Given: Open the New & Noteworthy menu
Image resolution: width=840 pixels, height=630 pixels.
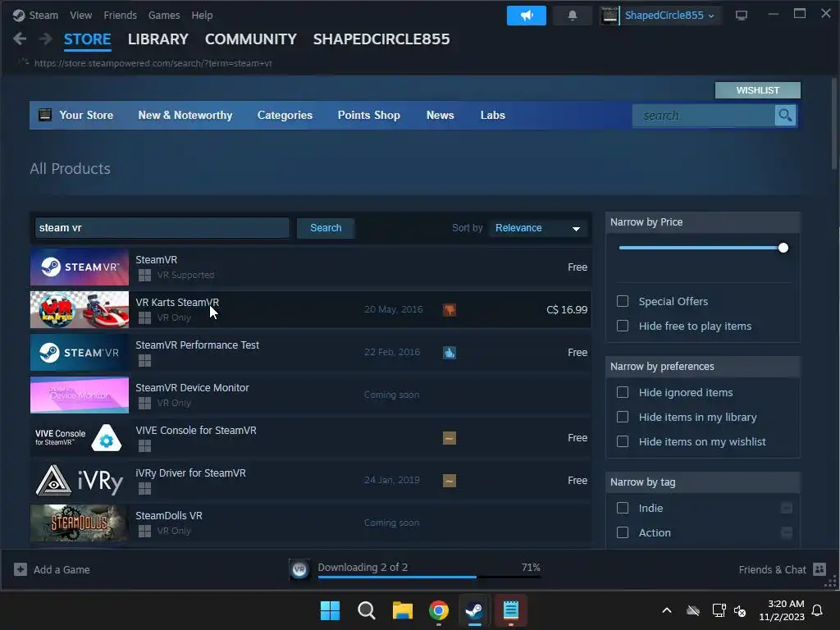Looking at the screenshot, I should click(185, 115).
